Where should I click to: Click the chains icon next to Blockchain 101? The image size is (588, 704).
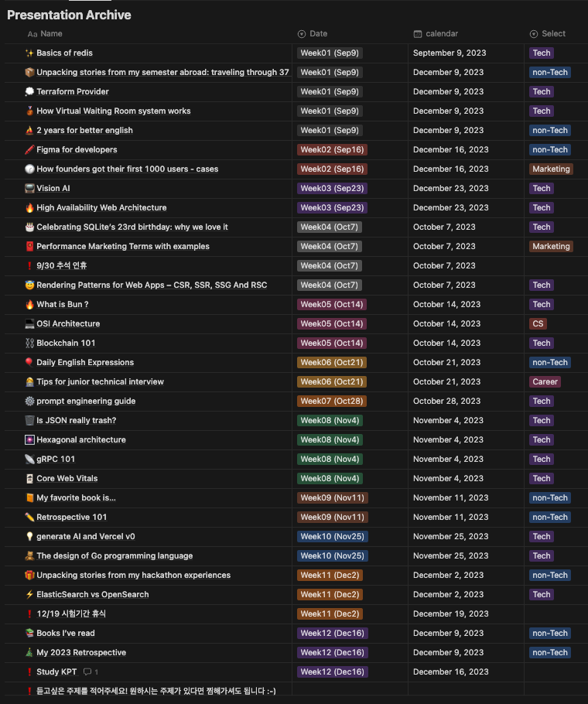[29, 343]
